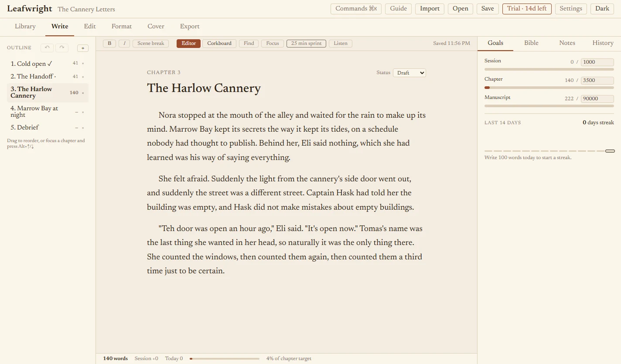Open the Guide
The height and width of the screenshot is (364, 621).
[399, 9]
